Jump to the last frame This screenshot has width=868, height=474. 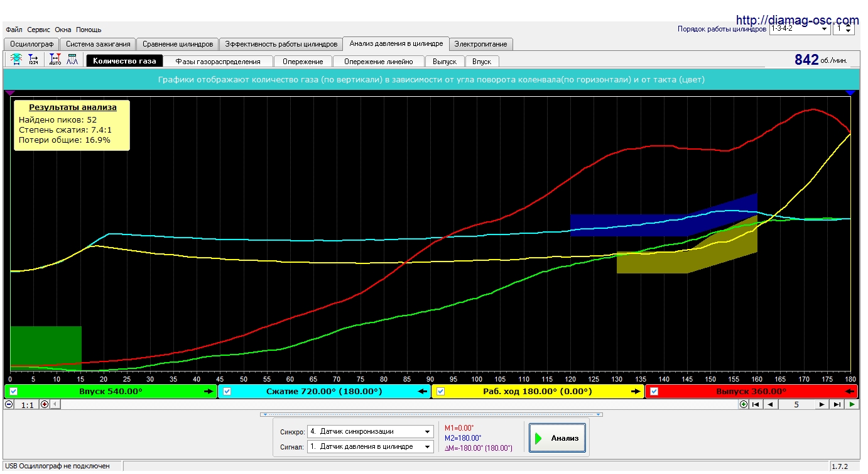pyautogui.click(x=837, y=404)
